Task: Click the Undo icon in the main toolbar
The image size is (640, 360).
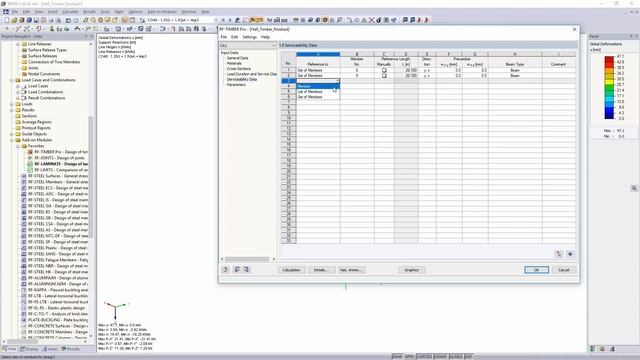Action: [x=68, y=20]
